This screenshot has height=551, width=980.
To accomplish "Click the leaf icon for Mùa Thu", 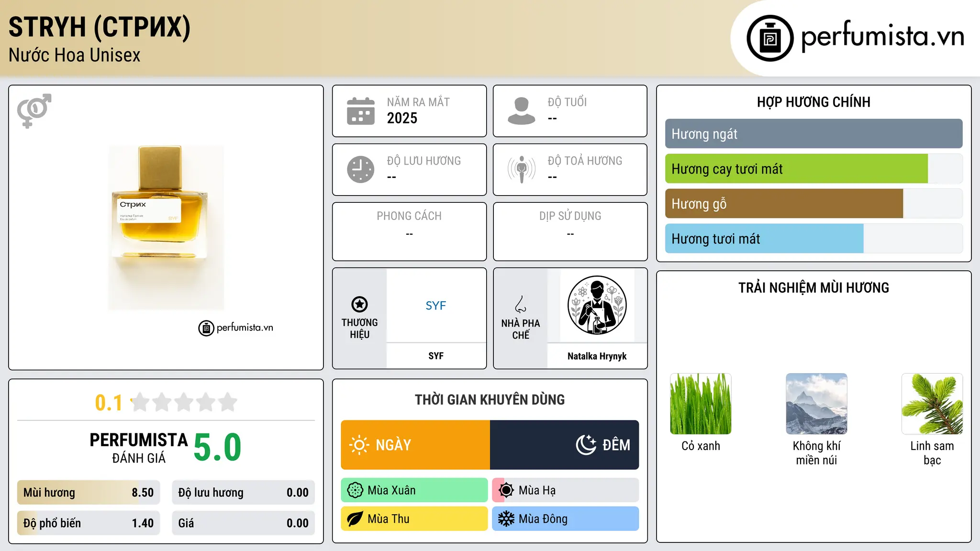I will coord(355,519).
